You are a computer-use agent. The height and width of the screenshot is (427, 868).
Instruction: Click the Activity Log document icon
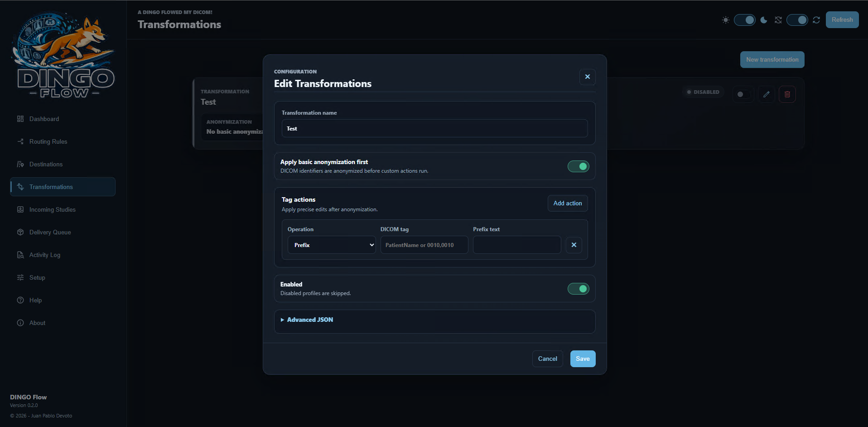[20, 255]
